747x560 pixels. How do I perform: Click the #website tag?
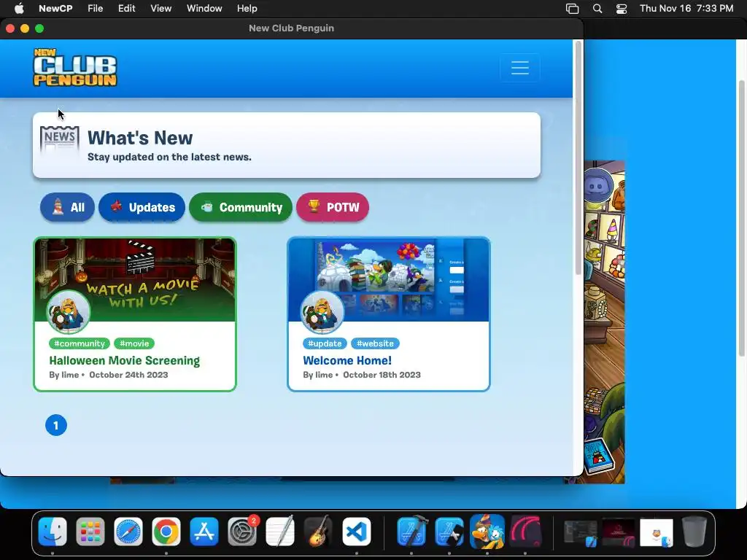pos(376,343)
